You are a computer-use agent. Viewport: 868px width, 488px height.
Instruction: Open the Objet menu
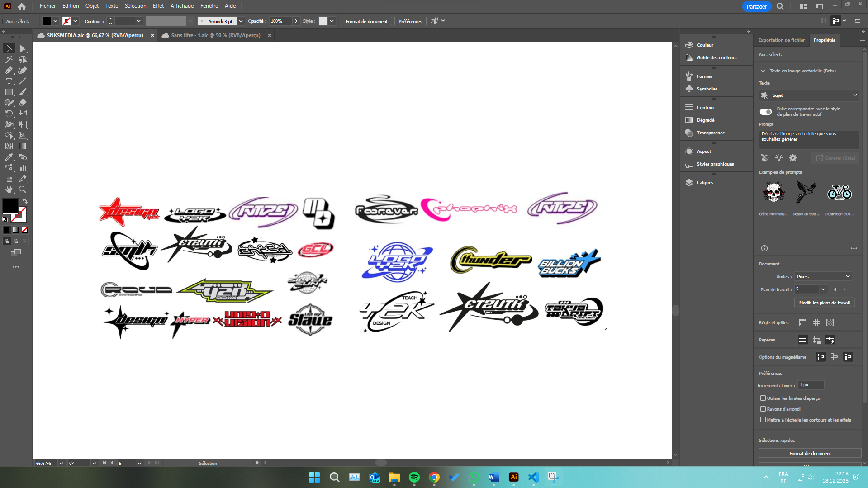point(92,6)
